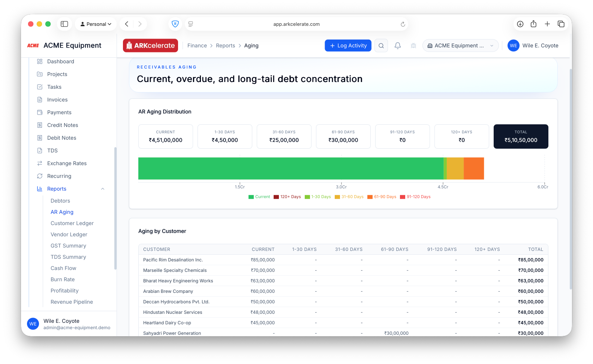Click the privacy shield icon
Viewport: 593px width, 364px height.
click(x=175, y=24)
